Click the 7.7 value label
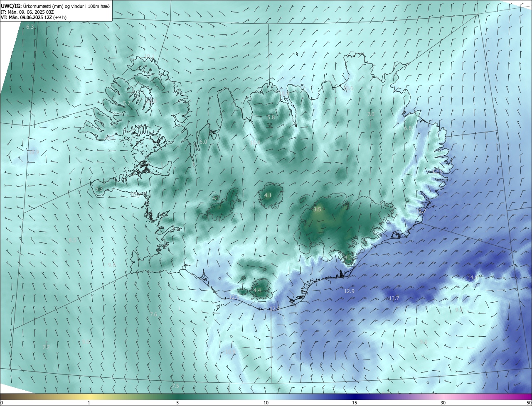Viewport: 532px width, 406px height. [x=46, y=347]
